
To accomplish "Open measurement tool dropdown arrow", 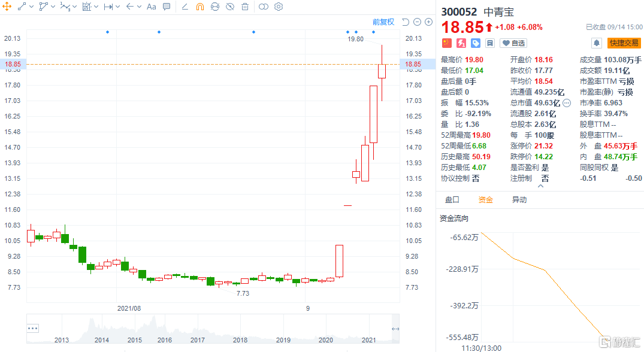I will pyautogui.click(x=96, y=7).
